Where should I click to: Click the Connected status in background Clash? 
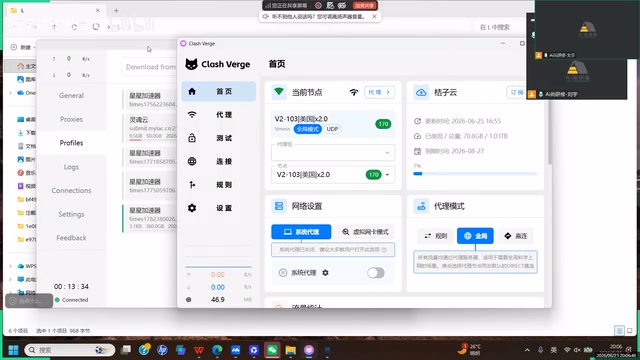pyautogui.click(x=72, y=300)
